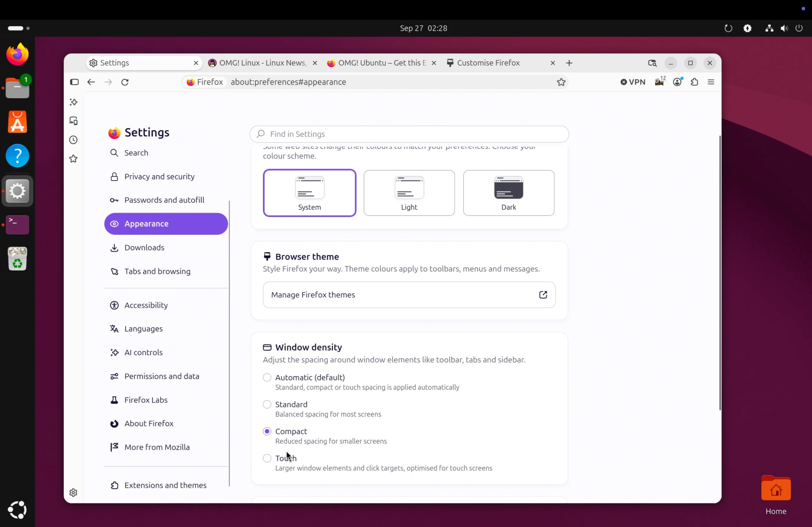Open Manage Firefox themes
The height and width of the screenshot is (527, 812).
point(409,295)
